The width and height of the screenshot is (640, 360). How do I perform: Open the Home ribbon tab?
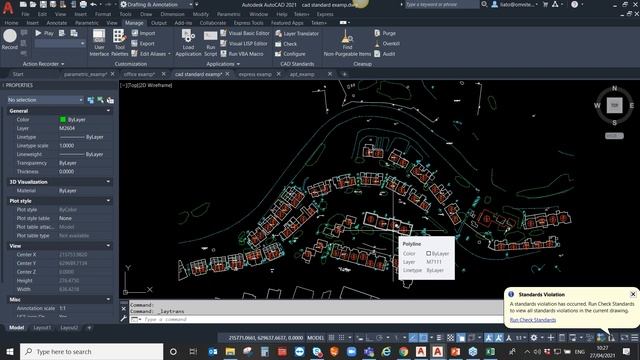(11, 23)
